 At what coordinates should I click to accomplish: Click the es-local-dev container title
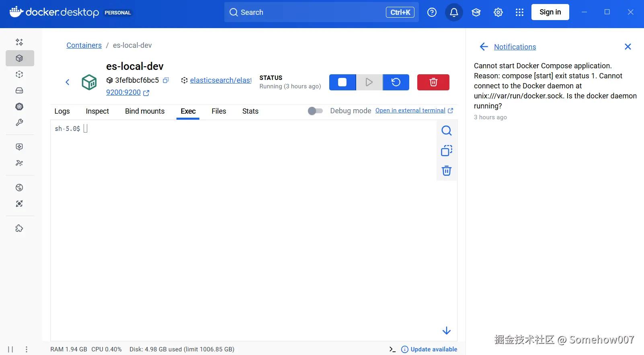[x=135, y=66]
